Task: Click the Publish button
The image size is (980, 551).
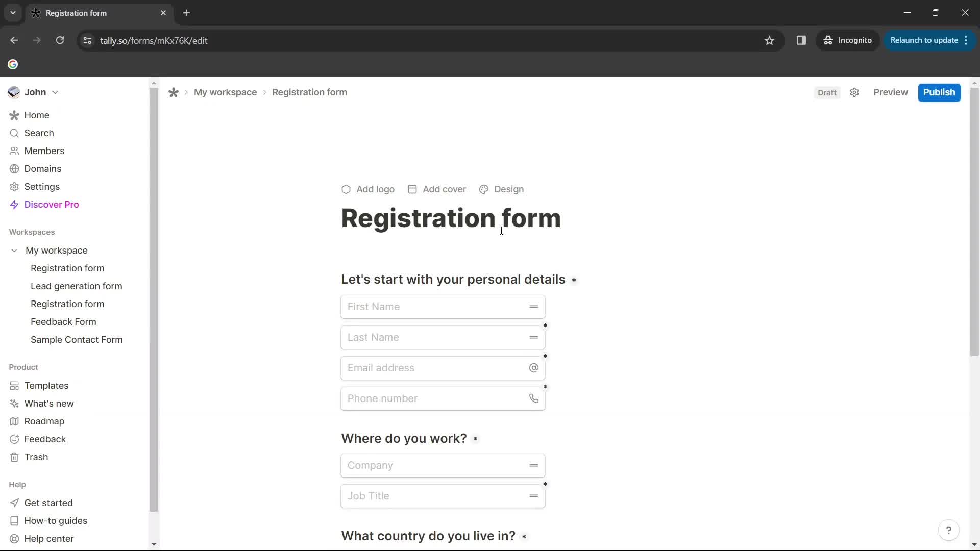Action: pos(940,92)
